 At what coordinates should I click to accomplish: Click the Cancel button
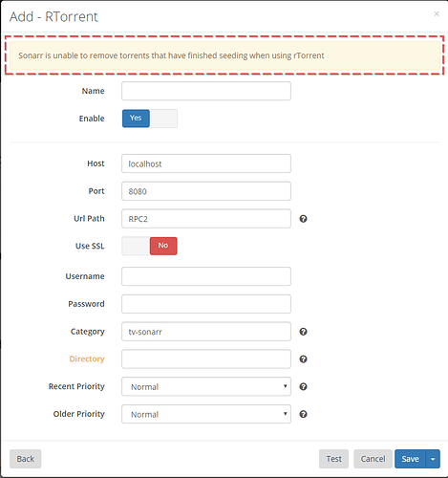pyautogui.click(x=373, y=459)
